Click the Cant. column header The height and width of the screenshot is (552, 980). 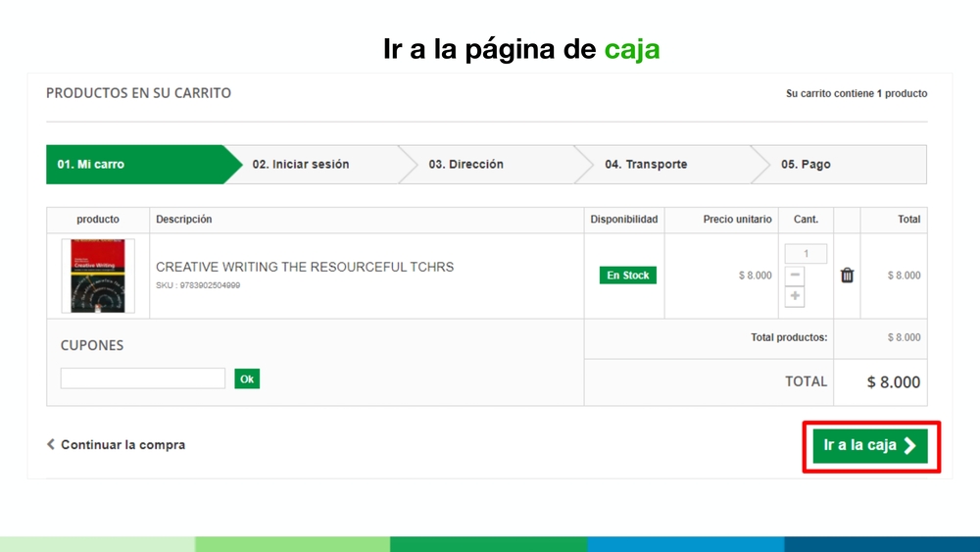click(x=806, y=220)
